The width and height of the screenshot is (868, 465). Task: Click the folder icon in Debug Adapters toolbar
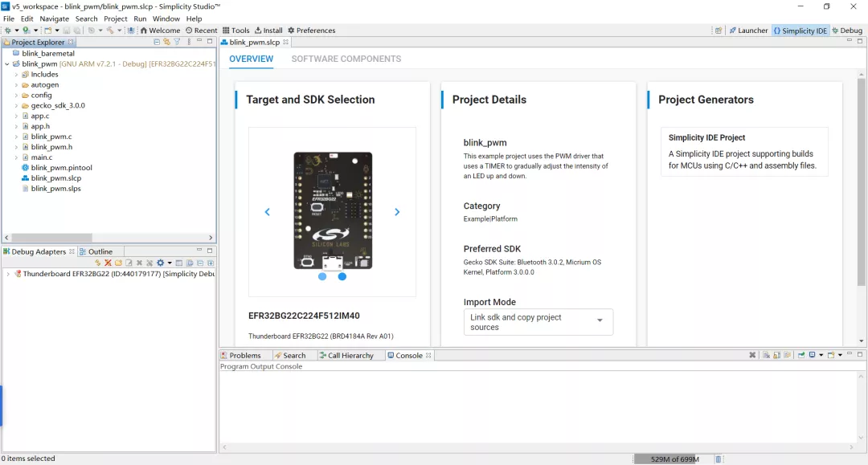coord(118,263)
